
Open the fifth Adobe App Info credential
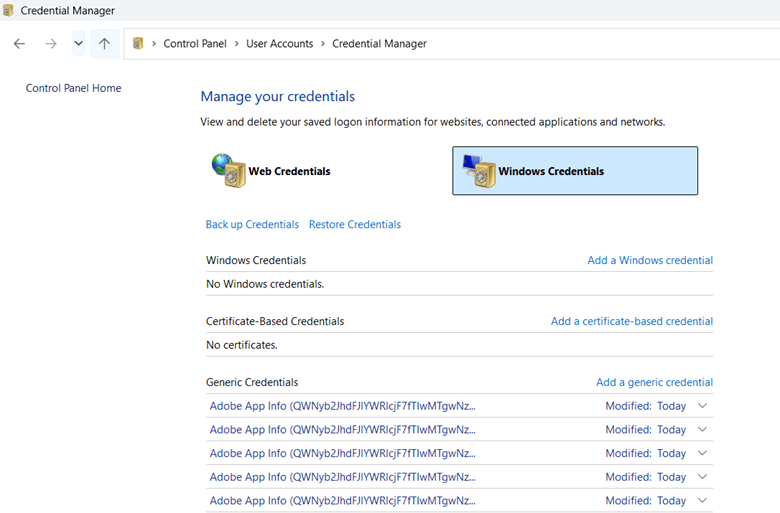coord(342,501)
